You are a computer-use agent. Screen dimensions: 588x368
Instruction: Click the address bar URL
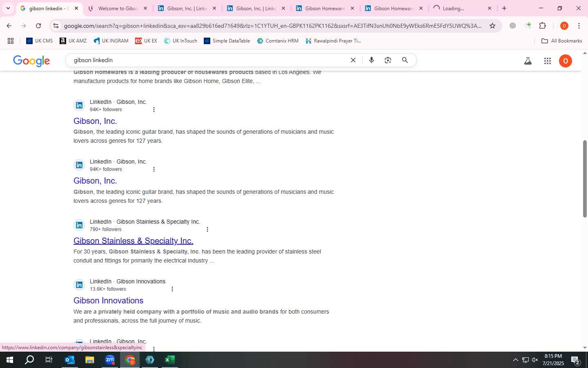coord(272,26)
